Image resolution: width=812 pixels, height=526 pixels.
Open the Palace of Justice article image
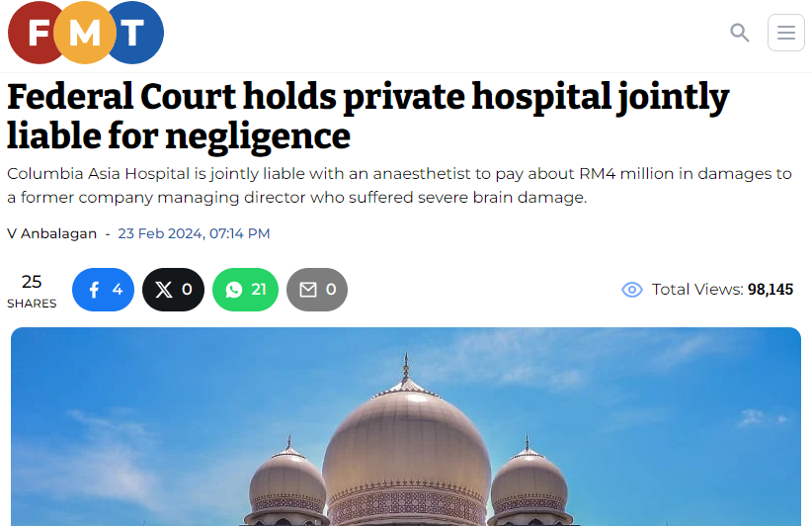point(406,426)
